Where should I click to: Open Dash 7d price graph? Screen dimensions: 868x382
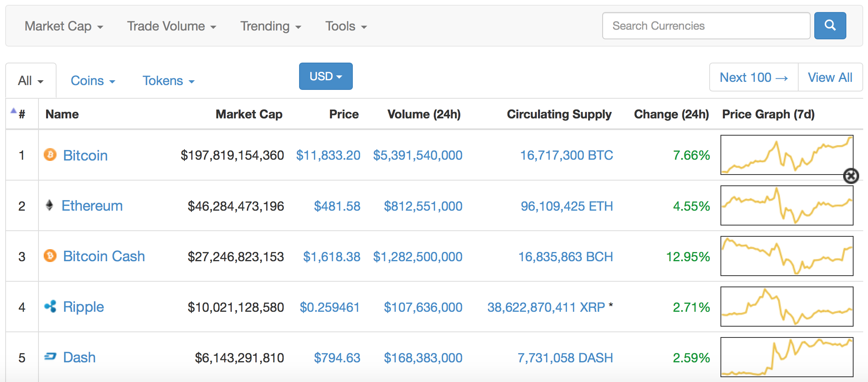pos(787,357)
